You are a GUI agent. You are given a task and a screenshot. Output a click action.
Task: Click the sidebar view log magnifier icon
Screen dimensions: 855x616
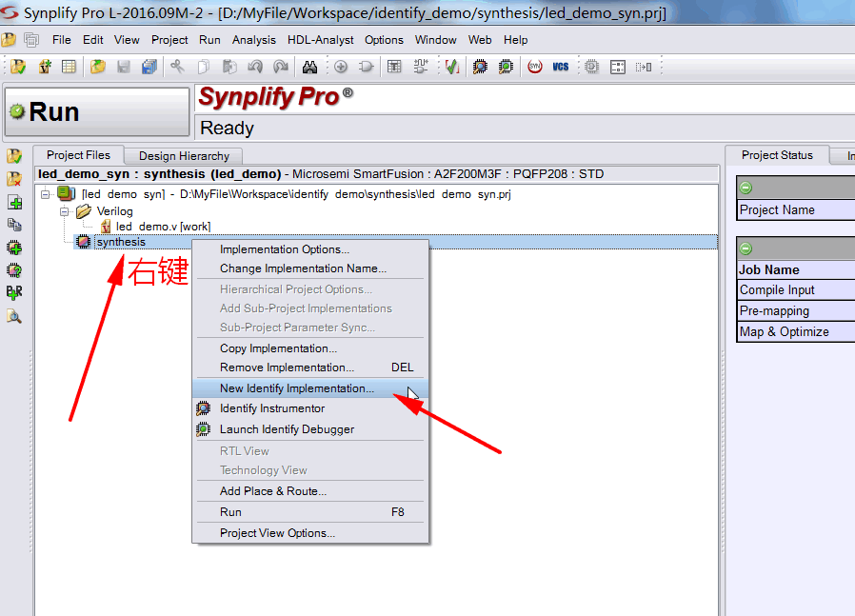coord(14,316)
